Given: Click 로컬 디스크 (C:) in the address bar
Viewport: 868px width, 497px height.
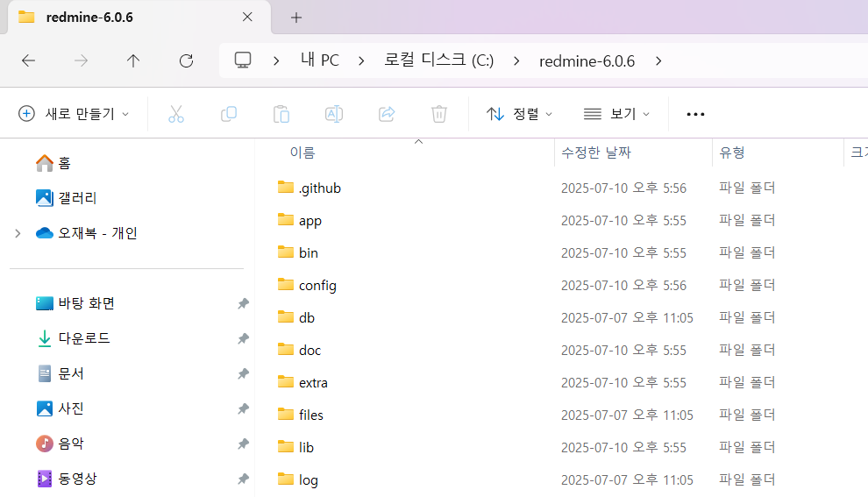Looking at the screenshot, I should [438, 60].
